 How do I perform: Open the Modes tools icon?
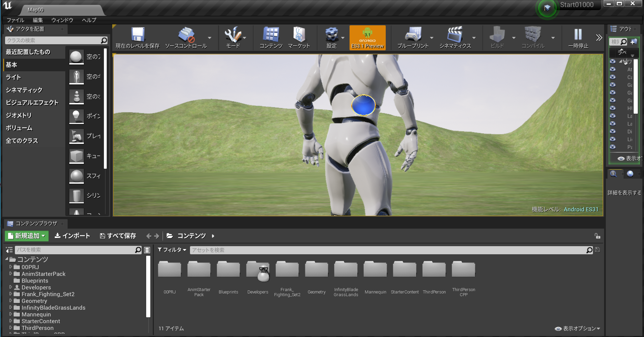point(233,34)
